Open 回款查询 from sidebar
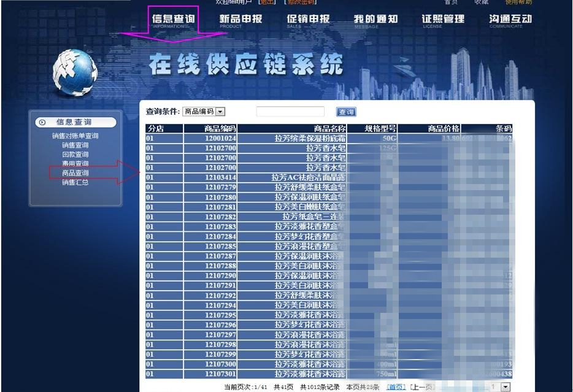This screenshot has width=573, height=392. click(x=75, y=155)
